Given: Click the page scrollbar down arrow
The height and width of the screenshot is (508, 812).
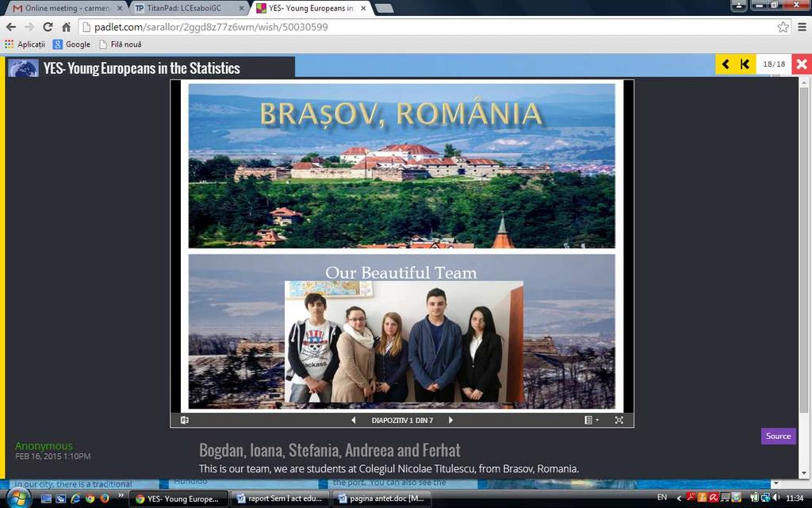Looking at the screenshot, I should coord(804,473).
